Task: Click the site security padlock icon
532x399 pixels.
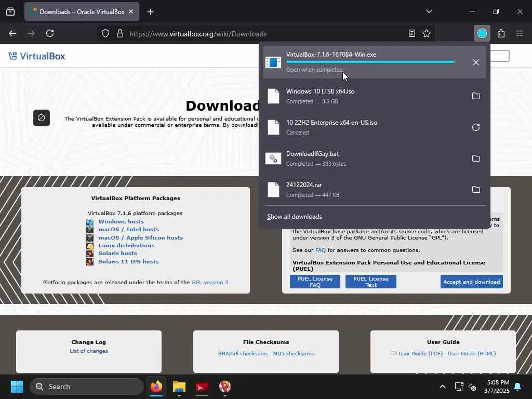Action: click(x=120, y=34)
